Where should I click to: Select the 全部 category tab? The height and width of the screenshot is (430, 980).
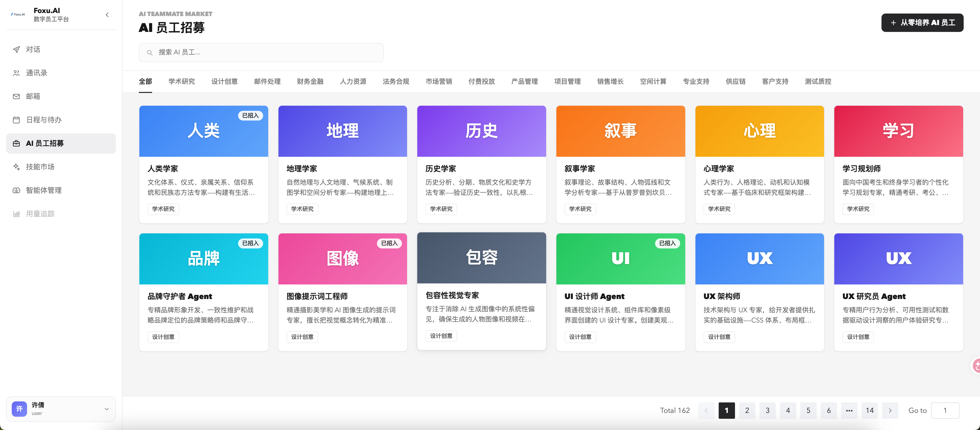coord(145,81)
